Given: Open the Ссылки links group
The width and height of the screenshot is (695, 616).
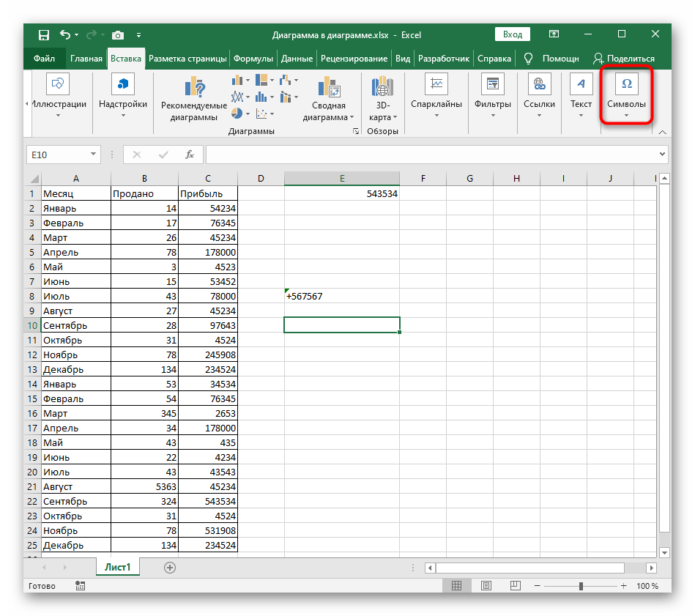Looking at the screenshot, I should coord(540,96).
